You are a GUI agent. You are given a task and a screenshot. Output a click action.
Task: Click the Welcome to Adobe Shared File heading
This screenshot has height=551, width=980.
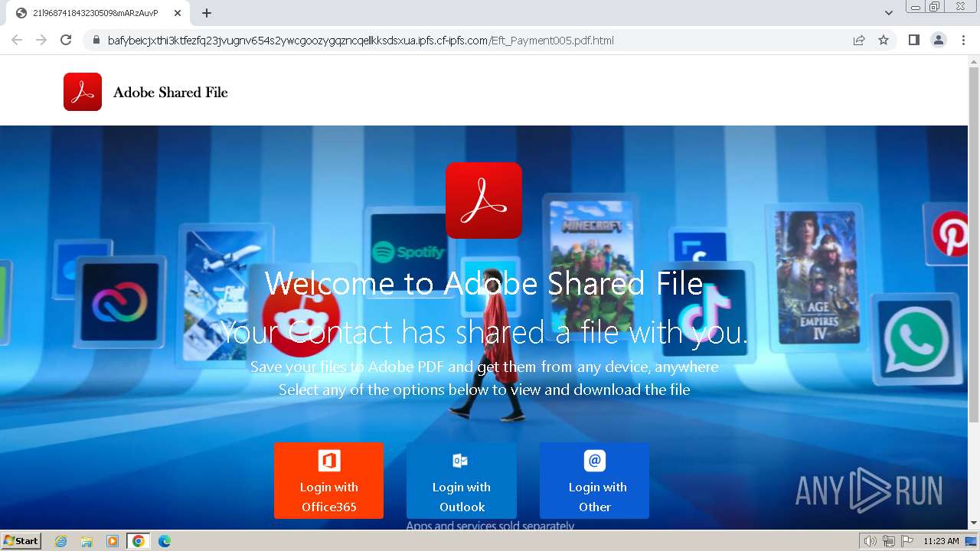484,284
